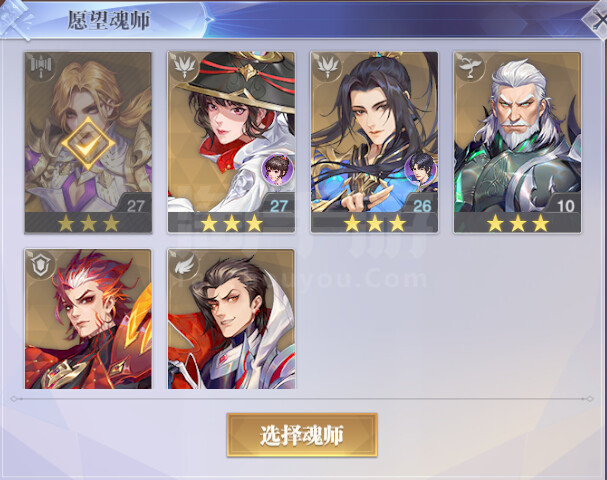Select the white-bearded elder soul master card

518,142
